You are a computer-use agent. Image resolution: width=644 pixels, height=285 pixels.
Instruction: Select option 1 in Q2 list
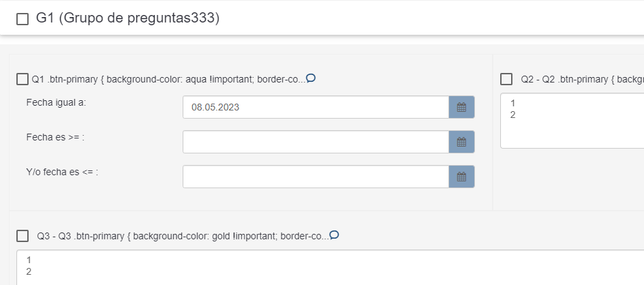click(513, 104)
